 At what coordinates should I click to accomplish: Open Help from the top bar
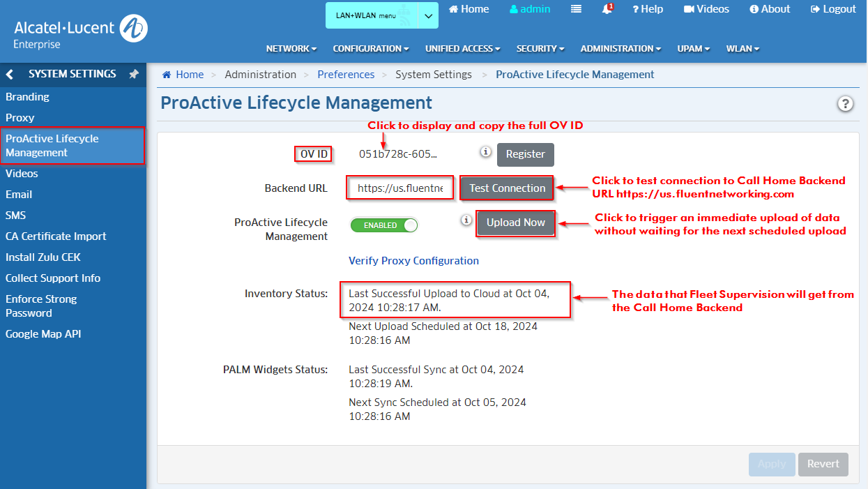(647, 9)
